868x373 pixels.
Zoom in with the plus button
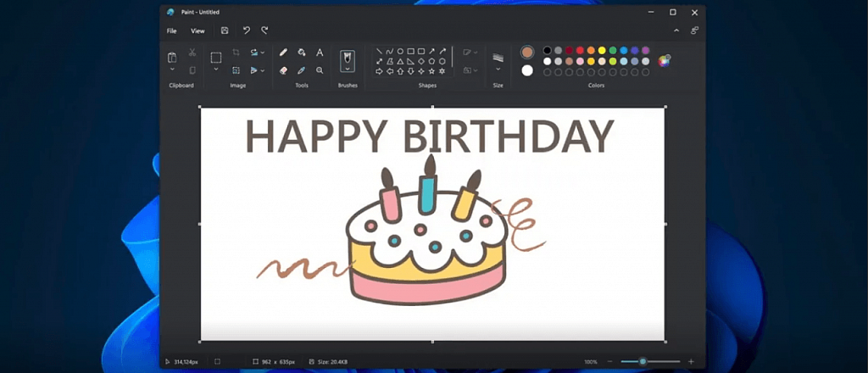tap(690, 361)
